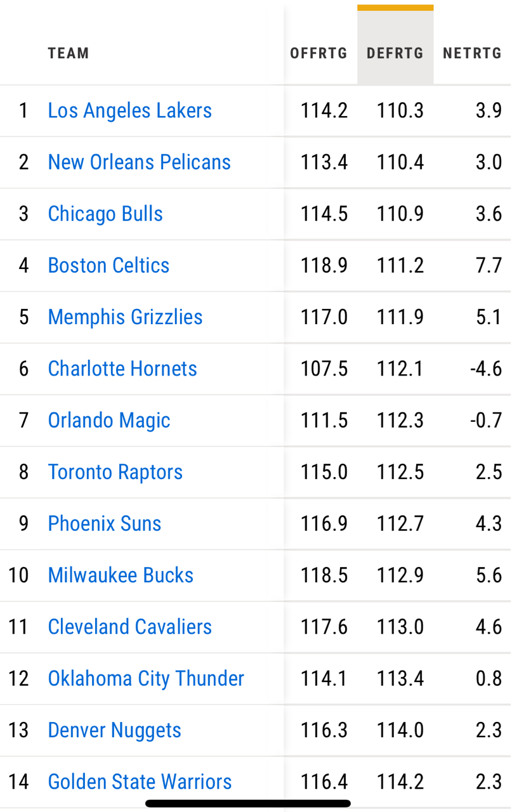Sort table by OFFRTG column header
Screen dimensions: 517x812
(318, 53)
